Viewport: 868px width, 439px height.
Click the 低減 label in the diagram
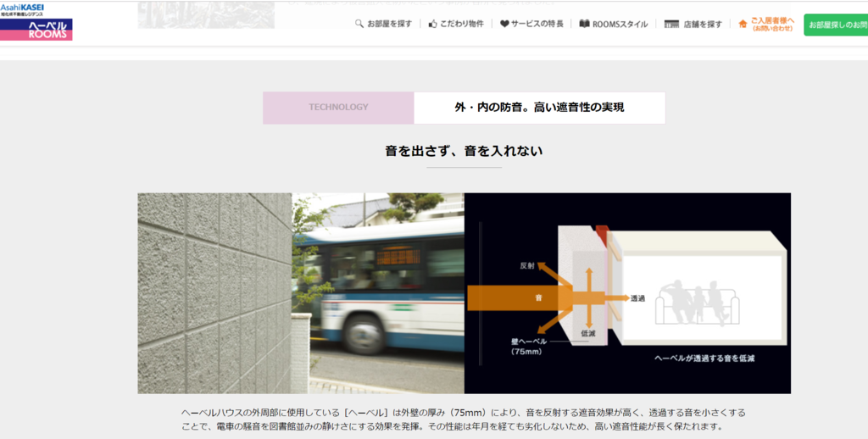click(x=588, y=333)
